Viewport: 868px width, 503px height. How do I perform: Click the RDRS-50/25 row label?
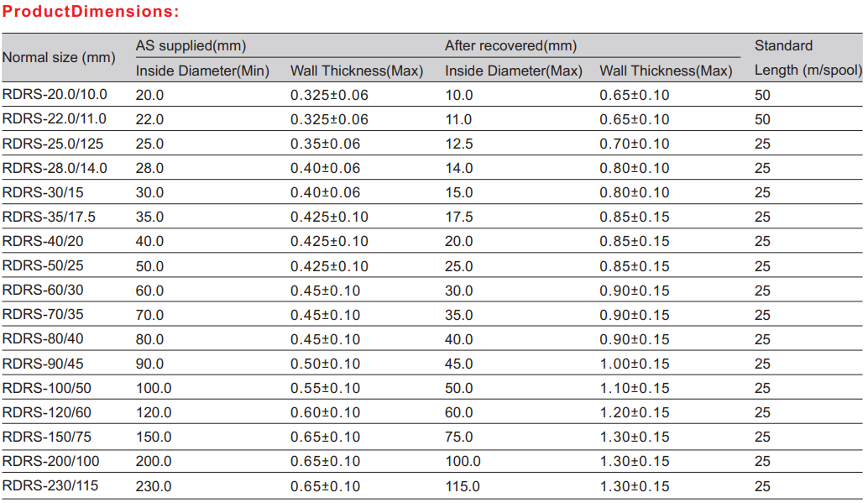[43, 265]
